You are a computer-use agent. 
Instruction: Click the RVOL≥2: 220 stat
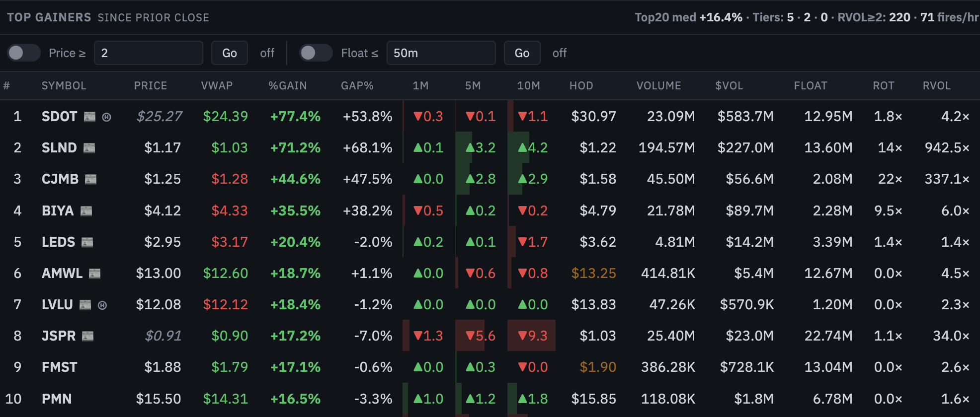click(x=874, y=17)
